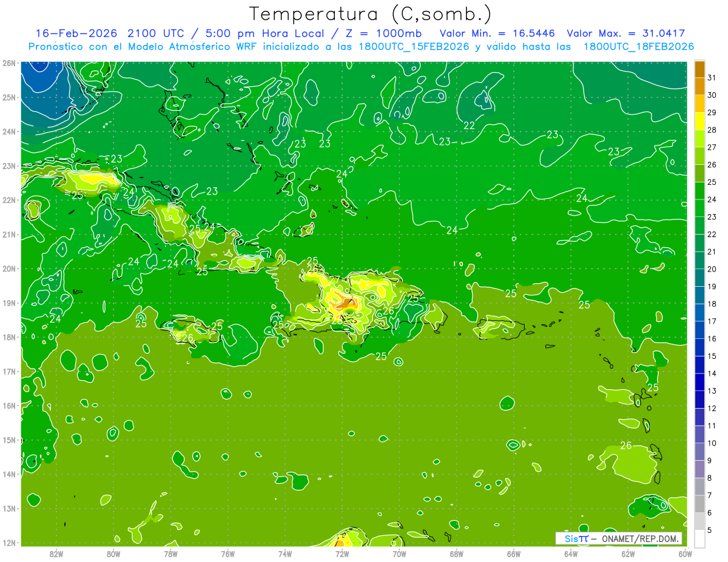
Task: Pick the yellow color bar segment between 28 and 29
Action: 699,121
